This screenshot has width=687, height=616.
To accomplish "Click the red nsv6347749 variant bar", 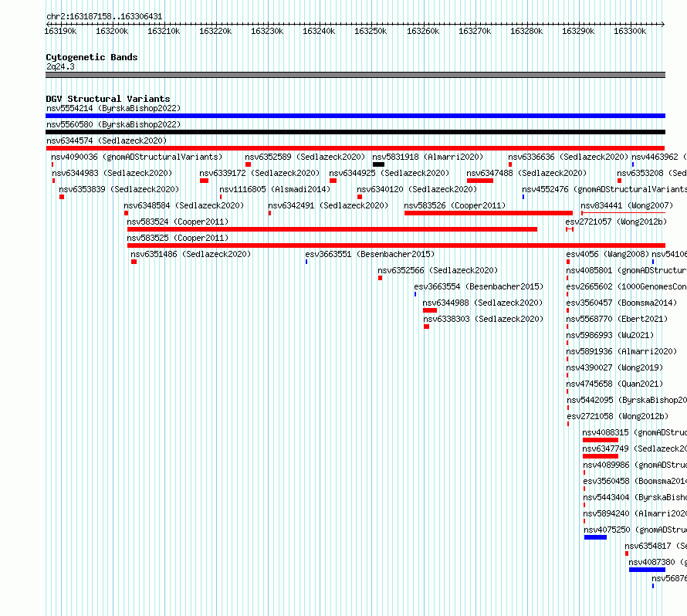I will tap(601, 456).
